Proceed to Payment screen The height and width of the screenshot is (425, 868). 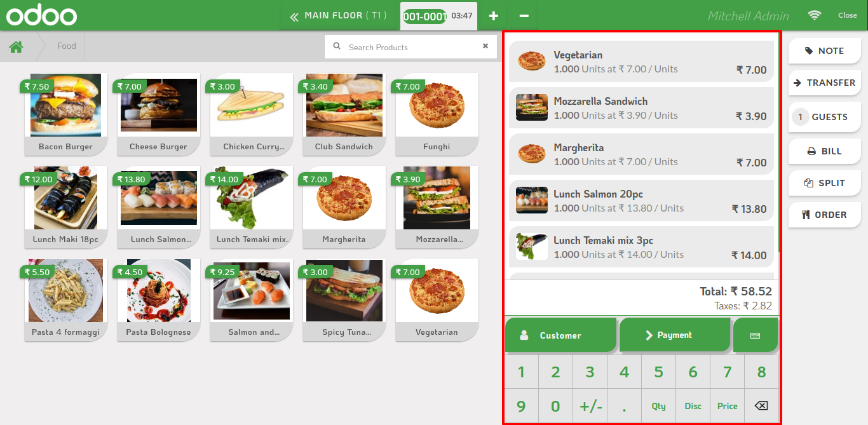674,335
